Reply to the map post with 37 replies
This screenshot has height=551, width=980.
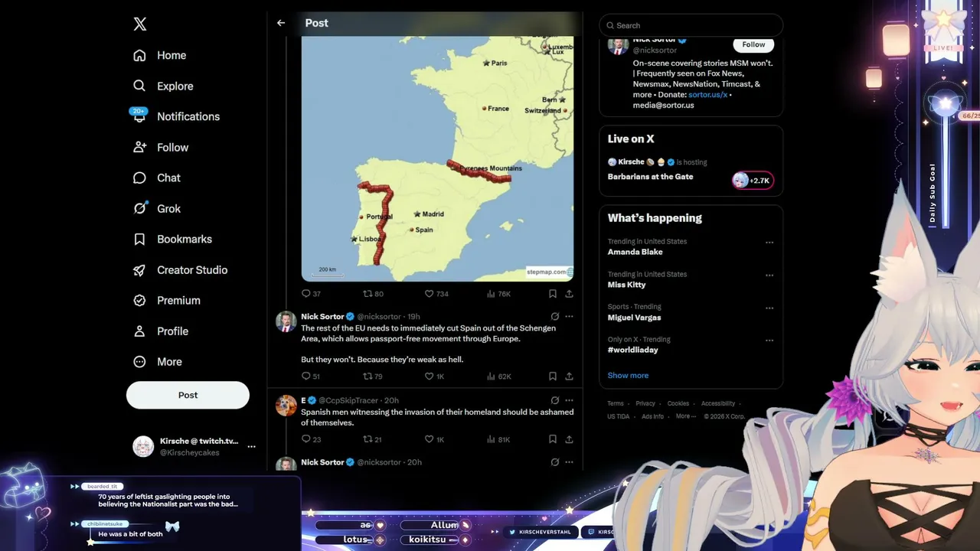(x=311, y=293)
